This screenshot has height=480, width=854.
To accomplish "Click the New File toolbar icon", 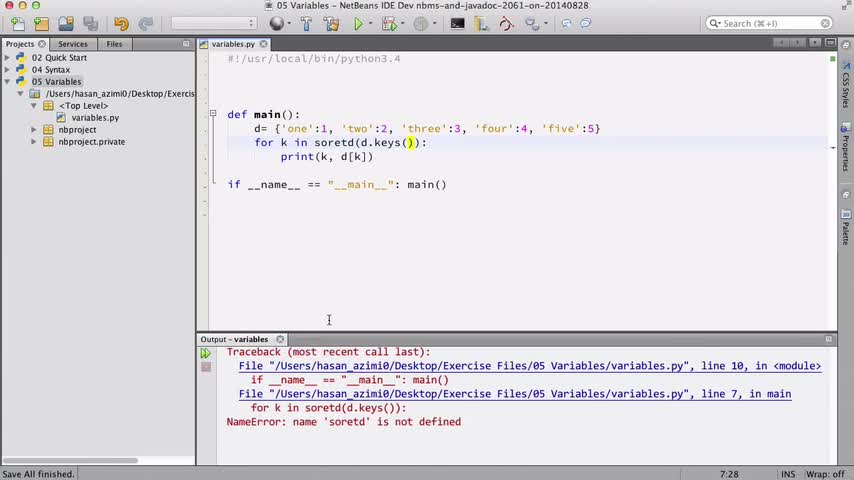I will (x=17, y=23).
